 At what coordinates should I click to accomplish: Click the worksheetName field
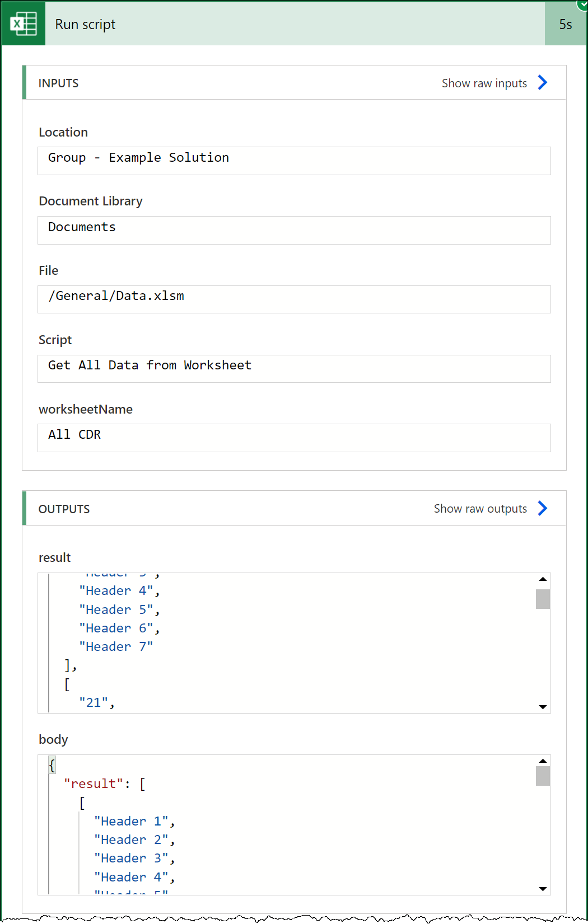(x=294, y=438)
